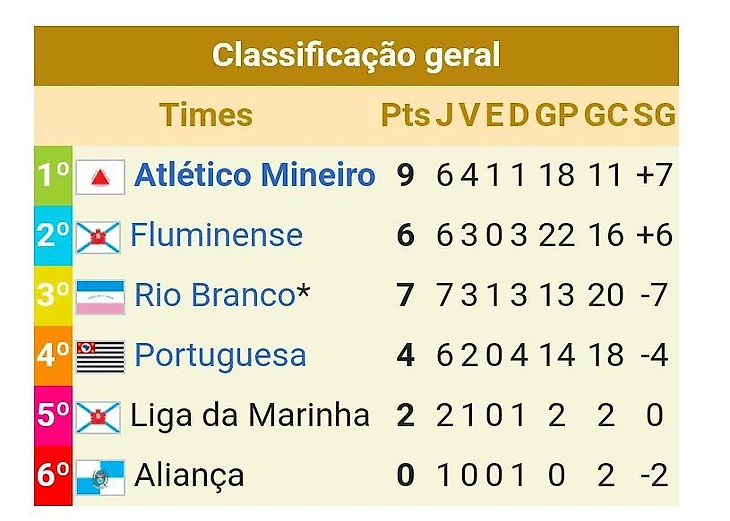The width and height of the screenshot is (730, 521).
Task: Click the flag icon beside Fluminense
Action: point(98,237)
